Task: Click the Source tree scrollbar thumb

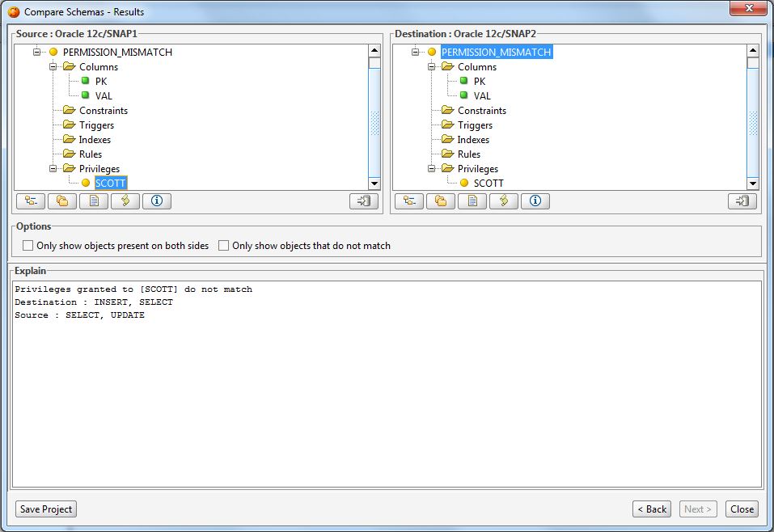Action: point(374,122)
